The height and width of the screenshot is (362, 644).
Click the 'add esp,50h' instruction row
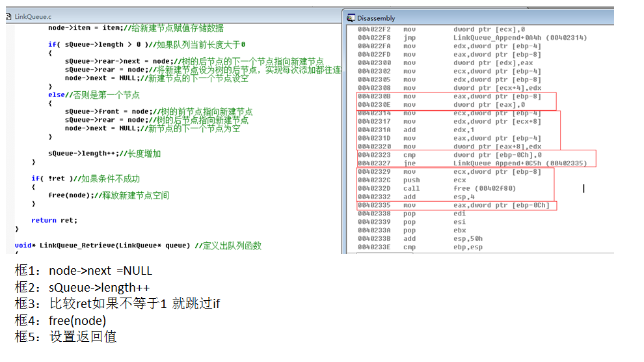(x=420, y=239)
